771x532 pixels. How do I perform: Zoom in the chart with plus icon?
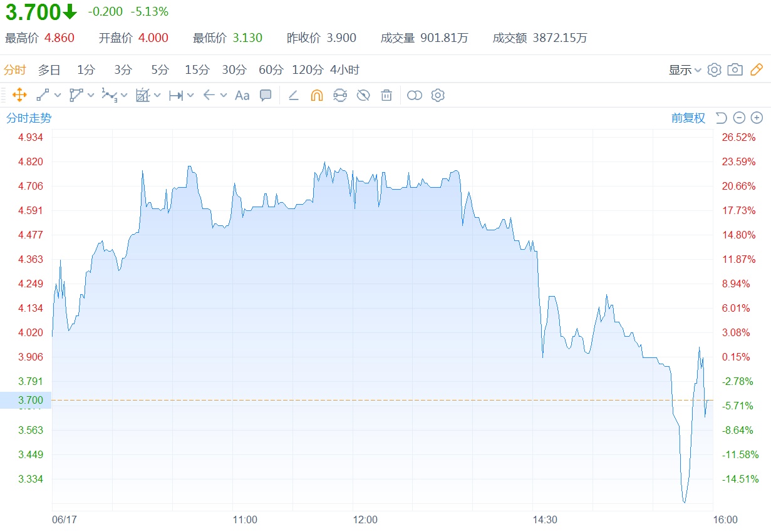[757, 118]
